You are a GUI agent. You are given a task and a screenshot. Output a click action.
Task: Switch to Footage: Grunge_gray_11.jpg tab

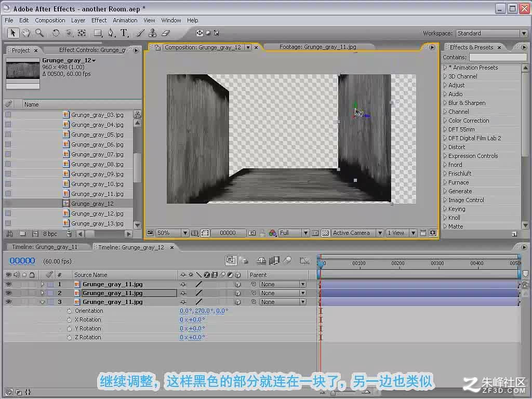318,47
